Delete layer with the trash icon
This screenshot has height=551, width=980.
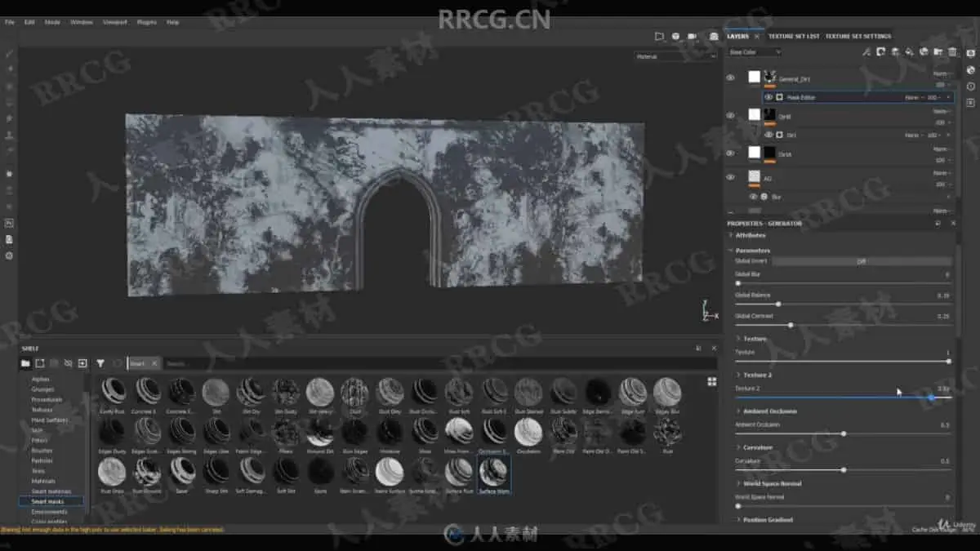click(x=952, y=52)
